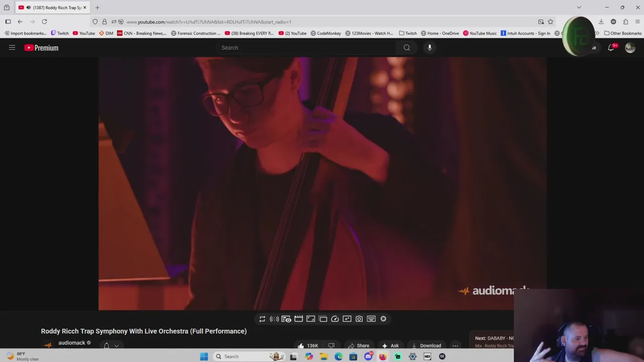Viewport: 644px width, 362px height.
Task: Open the Windows Start menu
Action: [x=204, y=356]
